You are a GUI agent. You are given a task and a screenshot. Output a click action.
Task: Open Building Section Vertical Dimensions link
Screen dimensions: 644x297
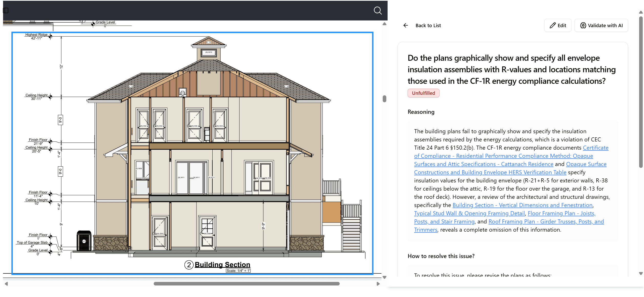522,205
